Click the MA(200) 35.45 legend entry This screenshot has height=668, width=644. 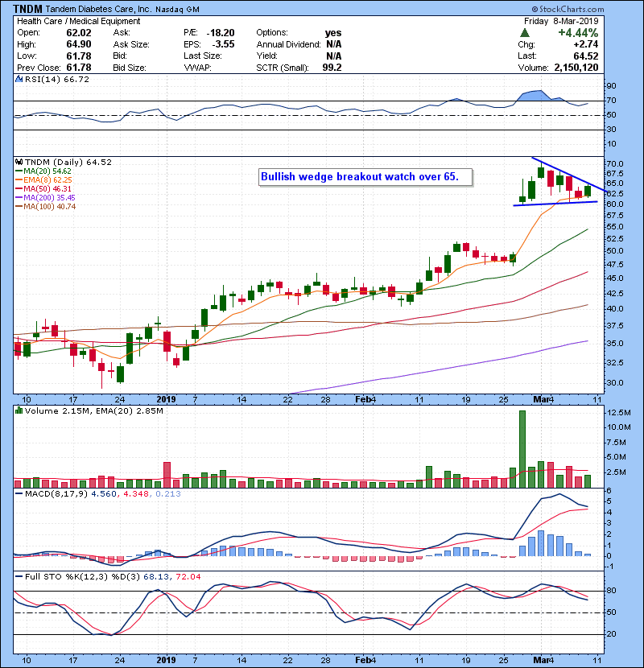click(49, 198)
